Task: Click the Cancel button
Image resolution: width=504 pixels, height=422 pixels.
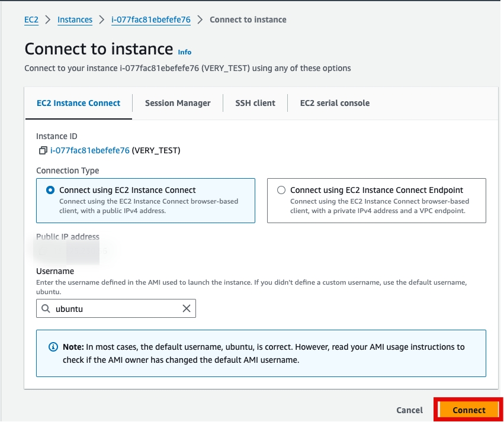Action: click(x=409, y=410)
